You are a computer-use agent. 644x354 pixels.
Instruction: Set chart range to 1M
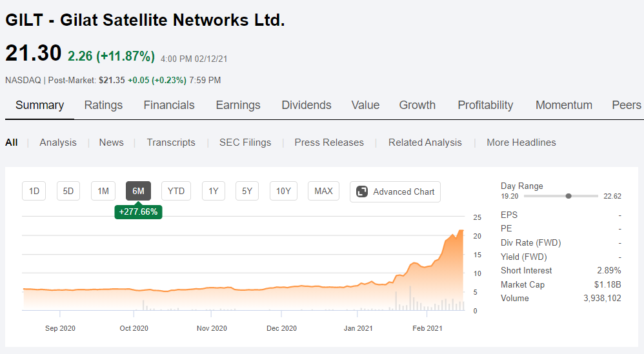pyautogui.click(x=103, y=191)
